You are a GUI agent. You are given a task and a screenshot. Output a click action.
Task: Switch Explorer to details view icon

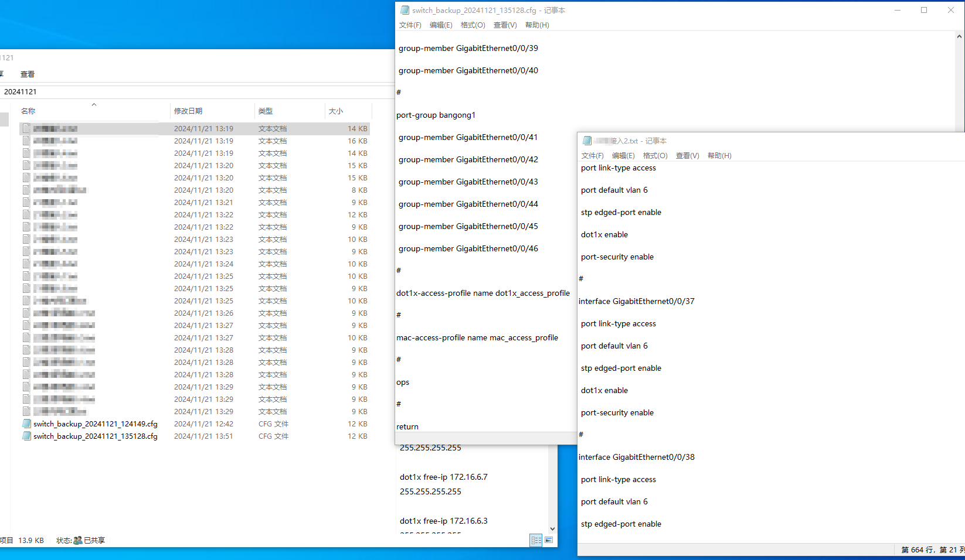536,541
